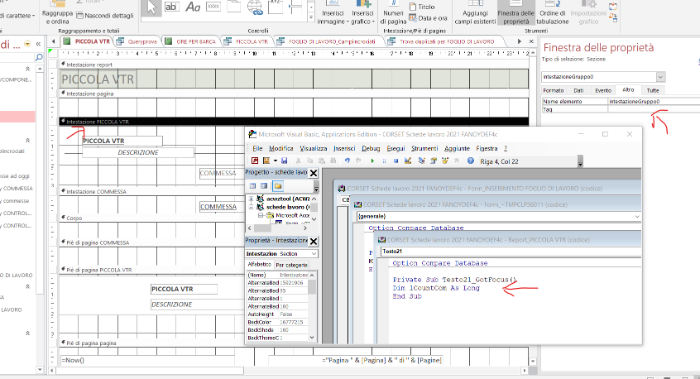The height and width of the screenshot is (379, 700).
Task: Open Inserisci immagine in the ribbon
Action: click(333, 13)
